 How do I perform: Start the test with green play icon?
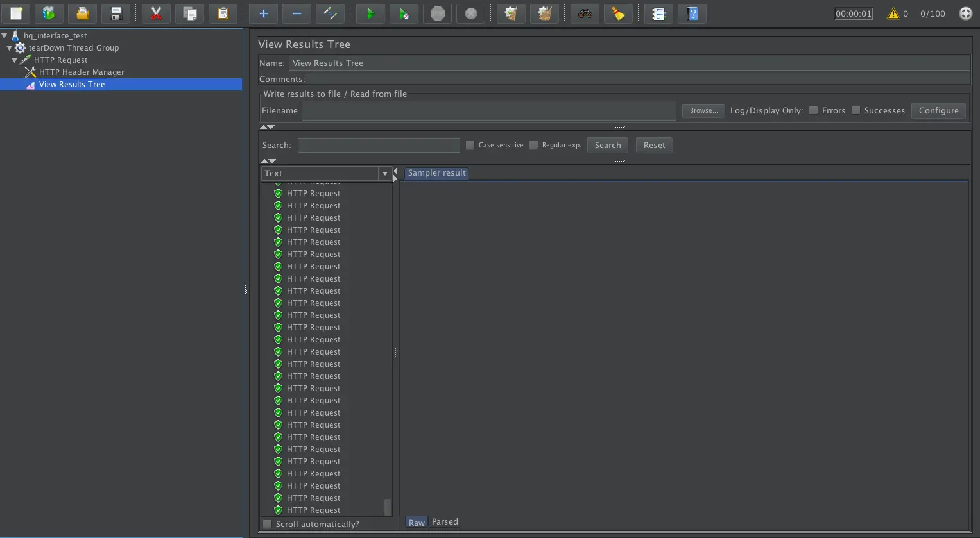click(x=370, y=13)
